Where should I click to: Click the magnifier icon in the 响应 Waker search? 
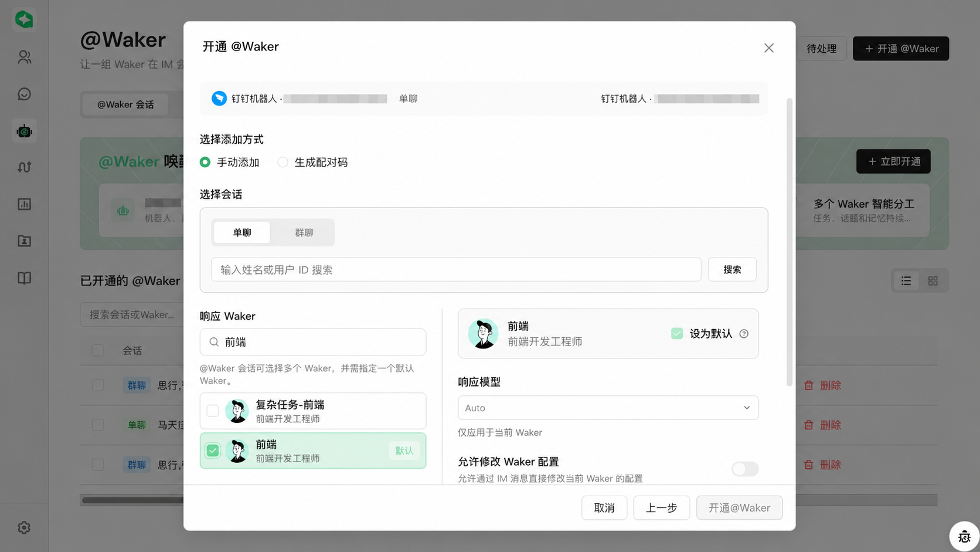coord(214,342)
